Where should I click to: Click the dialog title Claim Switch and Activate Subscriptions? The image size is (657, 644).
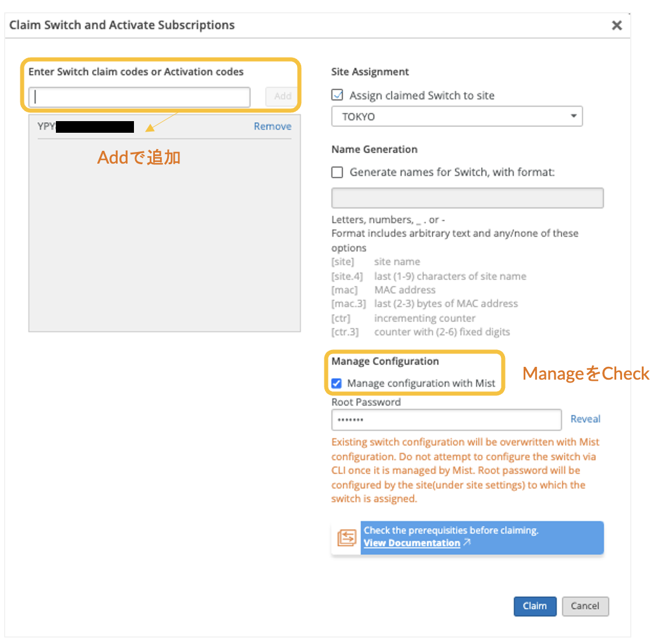point(122,25)
